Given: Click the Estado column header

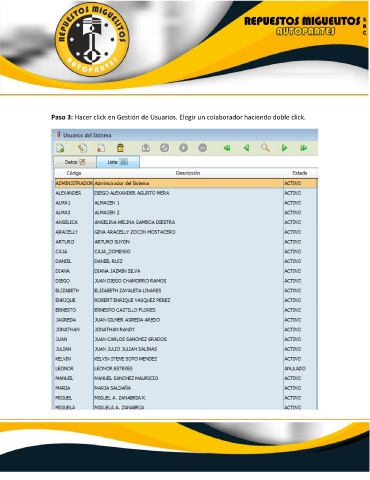Looking at the screenshot, I should pyautogui.click(x=300, y=173).
